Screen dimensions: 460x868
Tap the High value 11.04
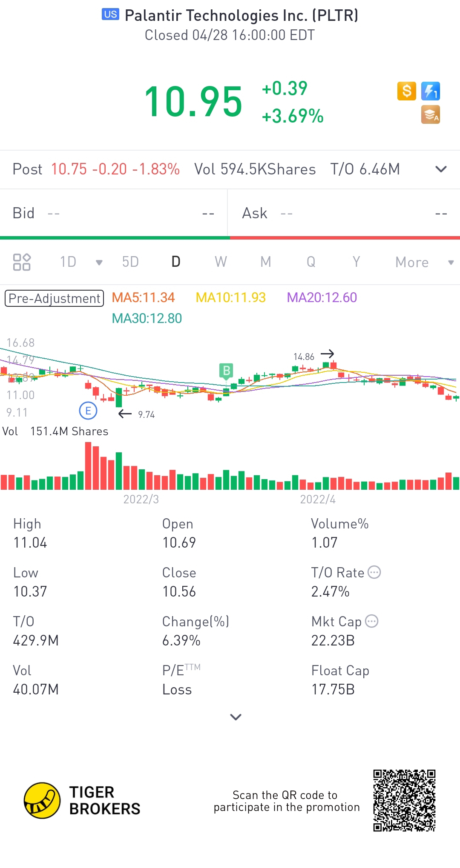pyautogui.click(x=30, y=542)
